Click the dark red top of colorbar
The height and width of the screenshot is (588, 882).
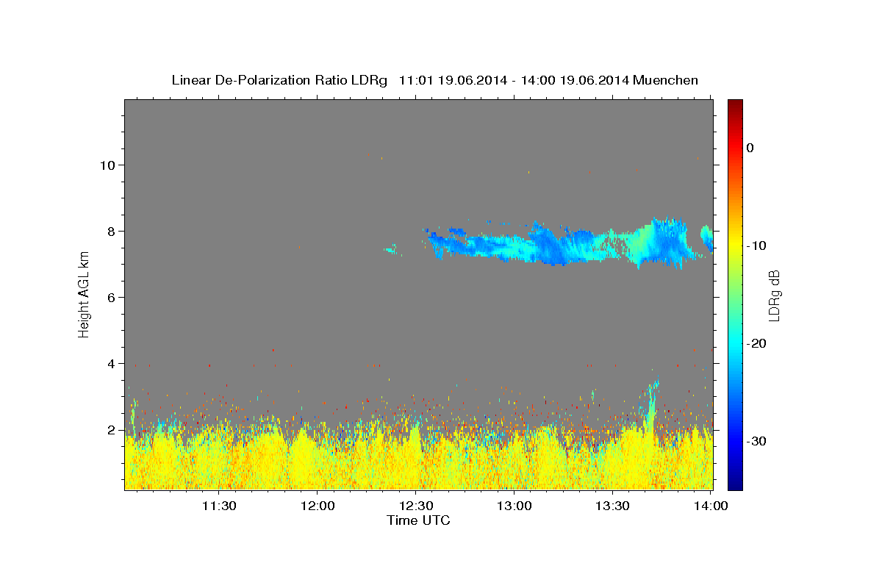[x=735, y=104]
